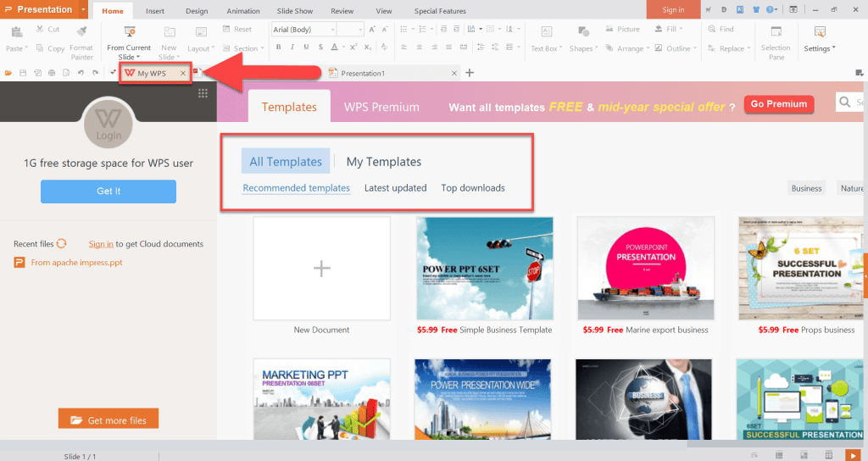868x461 pixels.
Task: Click the Cut scissors icon
Action: pos(40,29)
